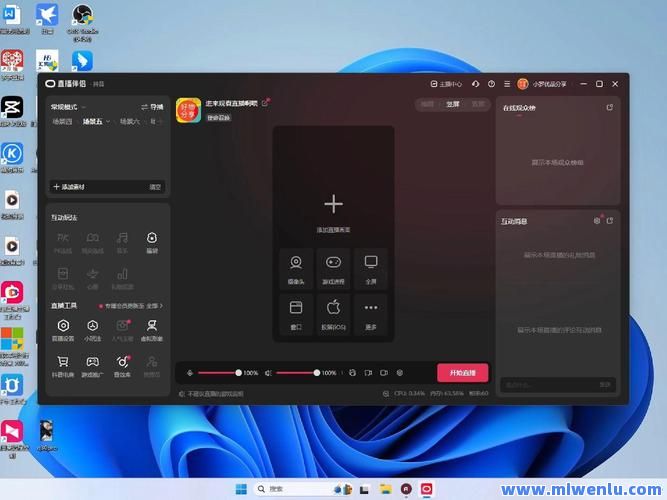The width and height of the screenshot is (667, 500).
Task: Mute the microphone icon
Action: coord(190,373)
